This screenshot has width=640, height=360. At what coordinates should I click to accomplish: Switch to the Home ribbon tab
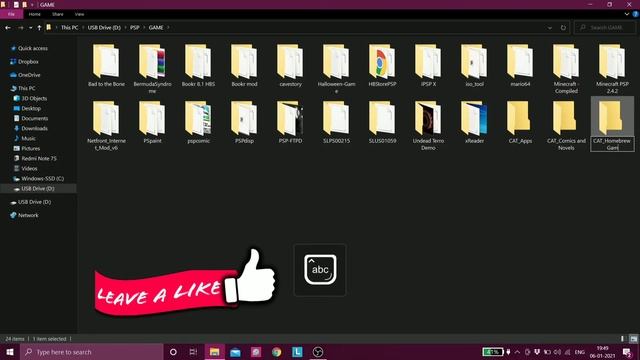pyautogui.click(x=35, y=14)
